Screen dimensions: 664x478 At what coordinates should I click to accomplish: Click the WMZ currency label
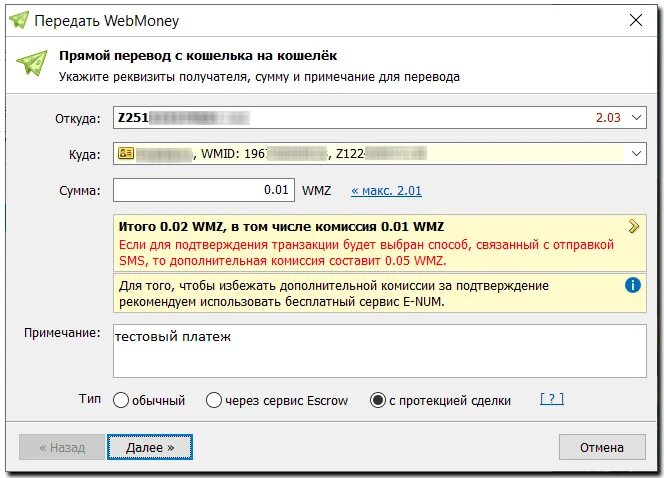[x=316, y=191]
